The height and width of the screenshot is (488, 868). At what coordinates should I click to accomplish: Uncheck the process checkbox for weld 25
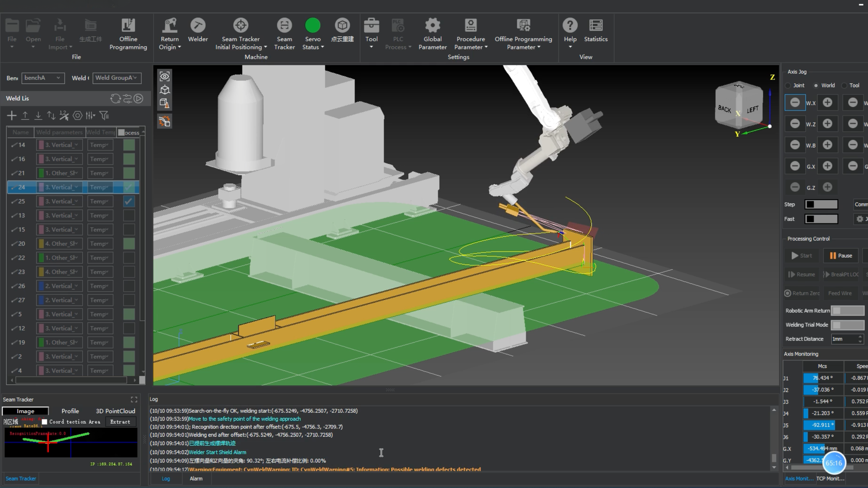click(x=129, y=201)
